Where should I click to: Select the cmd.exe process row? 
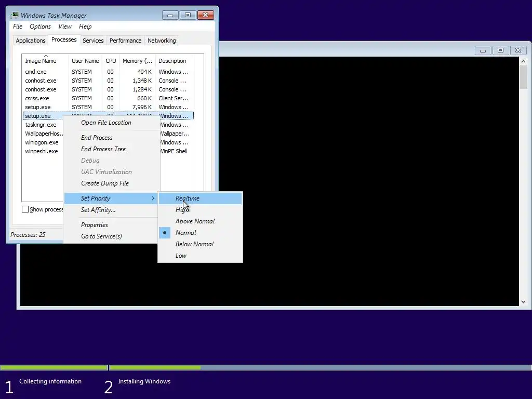tap(108, 72)
